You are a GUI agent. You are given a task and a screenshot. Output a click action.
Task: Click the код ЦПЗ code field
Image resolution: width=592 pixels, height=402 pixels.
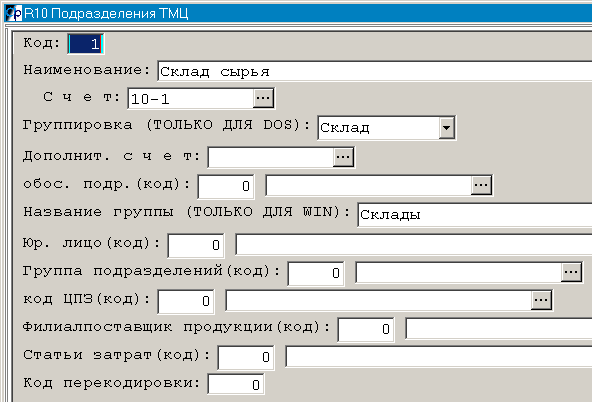pos(186,301)
